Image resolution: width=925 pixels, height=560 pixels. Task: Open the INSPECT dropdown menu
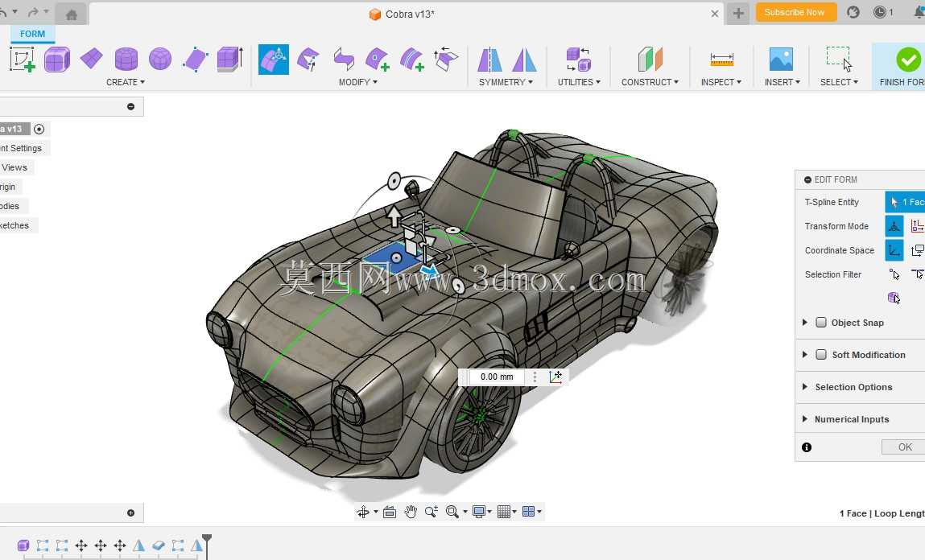[x=721, y=82]
